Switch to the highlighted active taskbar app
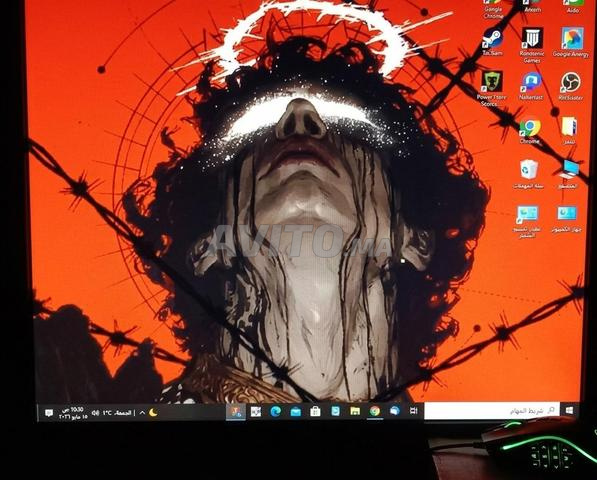 click(x=236, y=411)
